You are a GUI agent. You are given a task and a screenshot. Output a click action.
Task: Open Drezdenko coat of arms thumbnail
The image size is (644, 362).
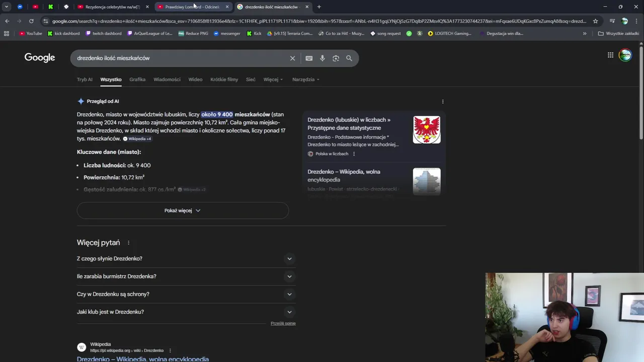[x=427, y=130]
